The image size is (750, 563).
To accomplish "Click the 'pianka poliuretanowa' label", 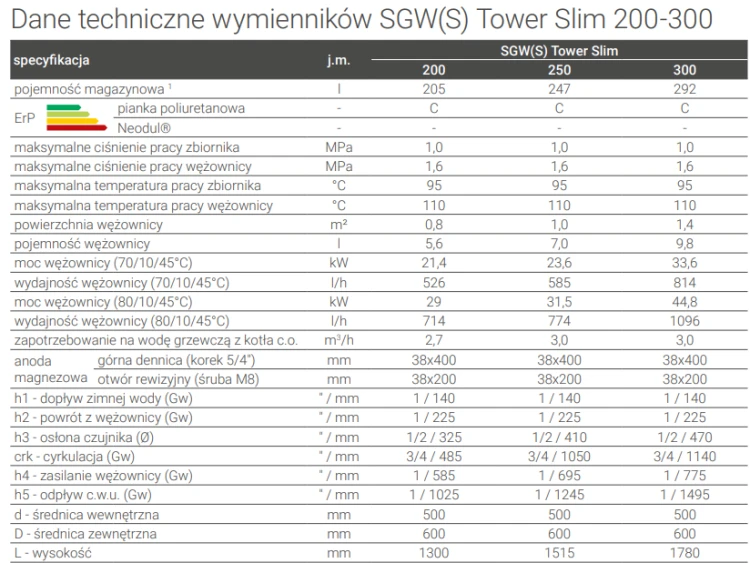I will [x=181, y=109].
